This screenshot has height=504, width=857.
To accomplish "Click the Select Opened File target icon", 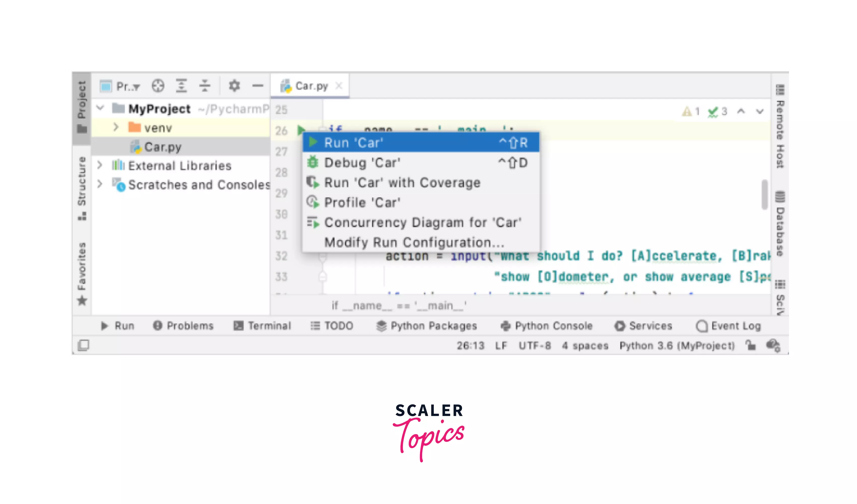I will tap(158, 86).
